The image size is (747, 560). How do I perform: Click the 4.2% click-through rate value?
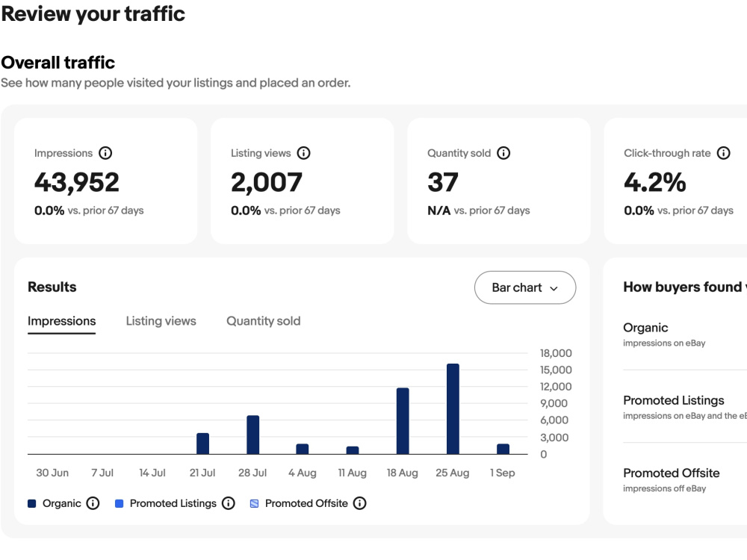655,182
